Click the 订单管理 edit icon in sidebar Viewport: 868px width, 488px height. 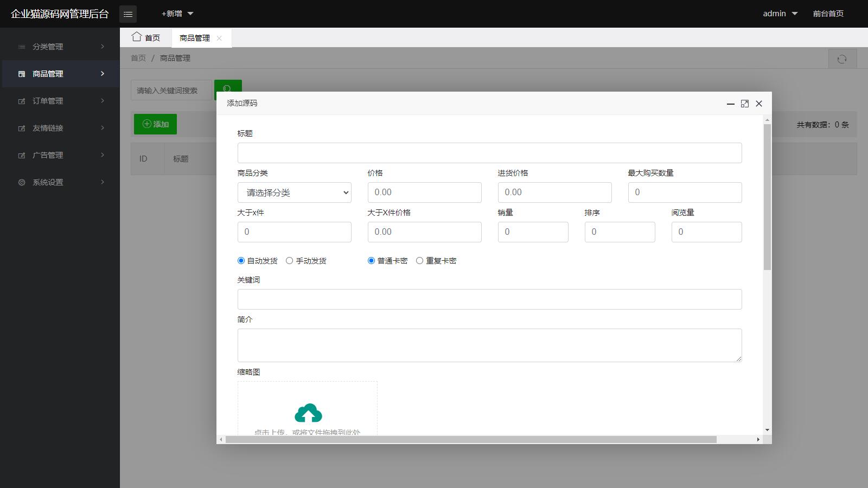(x=21, y=101)
